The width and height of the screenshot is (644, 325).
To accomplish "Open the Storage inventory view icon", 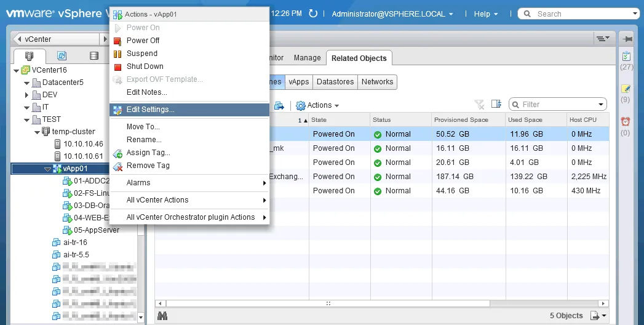I will (x=94, y=56).
